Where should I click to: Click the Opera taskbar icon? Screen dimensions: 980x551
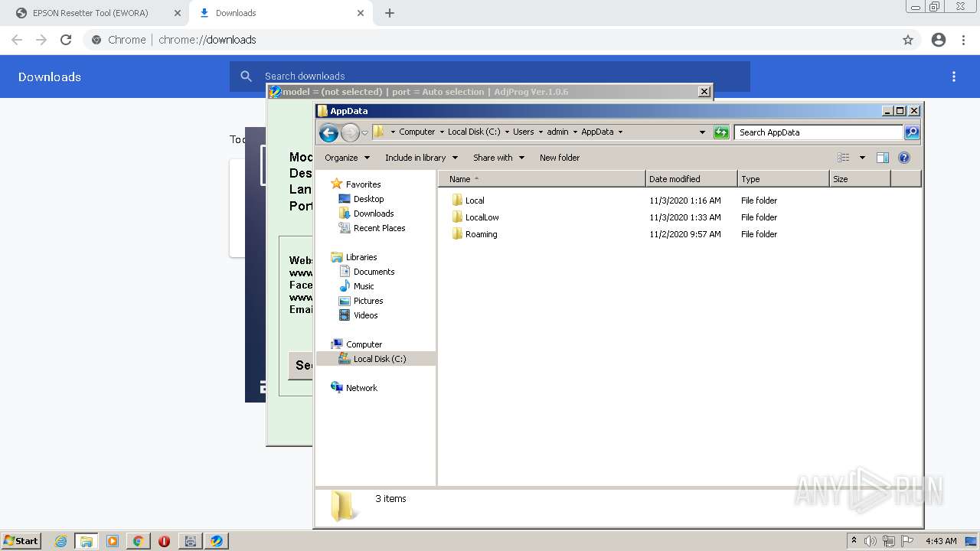tap(164, 541)
